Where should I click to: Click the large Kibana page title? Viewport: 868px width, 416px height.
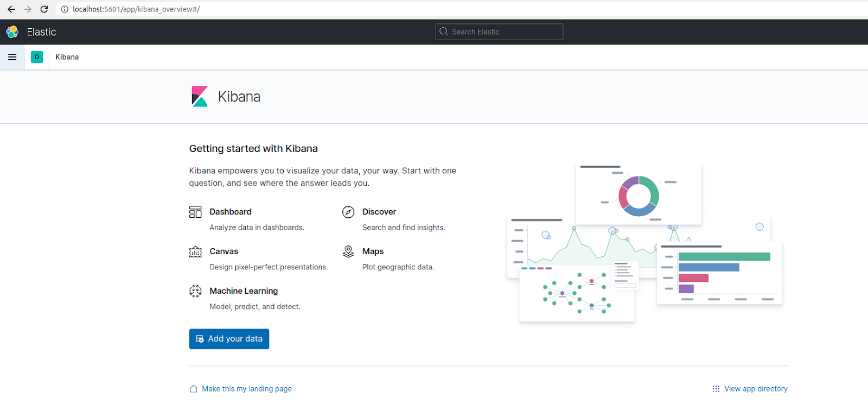tap(239, 97)
